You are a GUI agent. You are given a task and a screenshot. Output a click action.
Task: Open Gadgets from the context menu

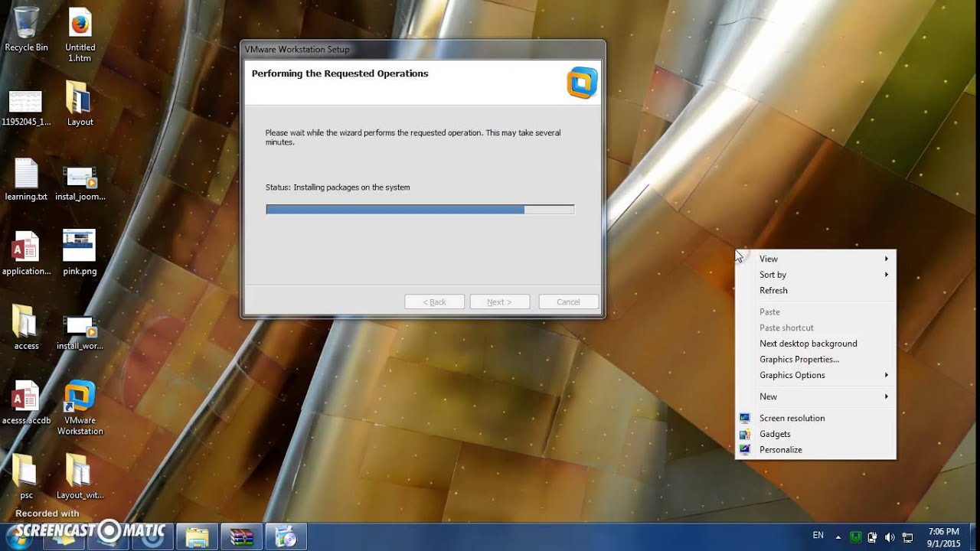(815, 434)
